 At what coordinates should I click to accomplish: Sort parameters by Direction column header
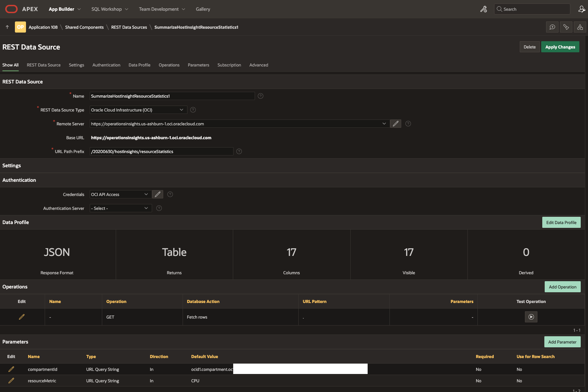159,356
